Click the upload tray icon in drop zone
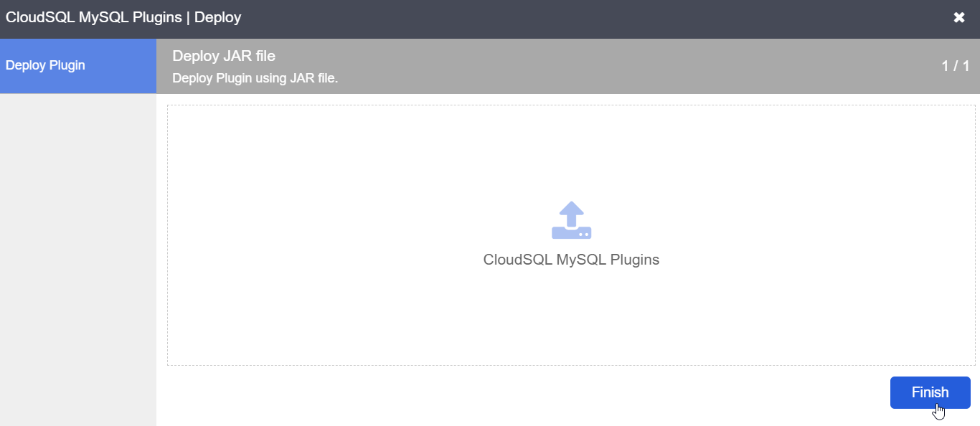The width and height of the screenshot is (980, 426). tap(571, 220)
